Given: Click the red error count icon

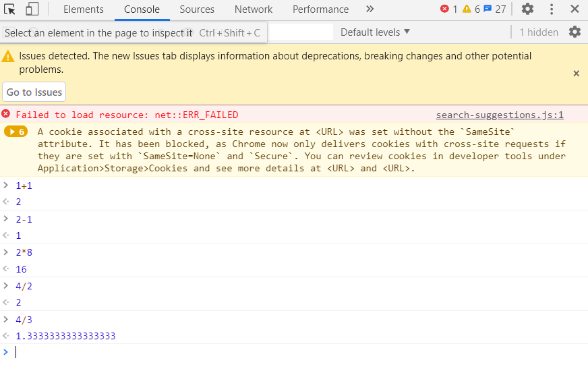Looking at the screenshot, I should (445, 9).
